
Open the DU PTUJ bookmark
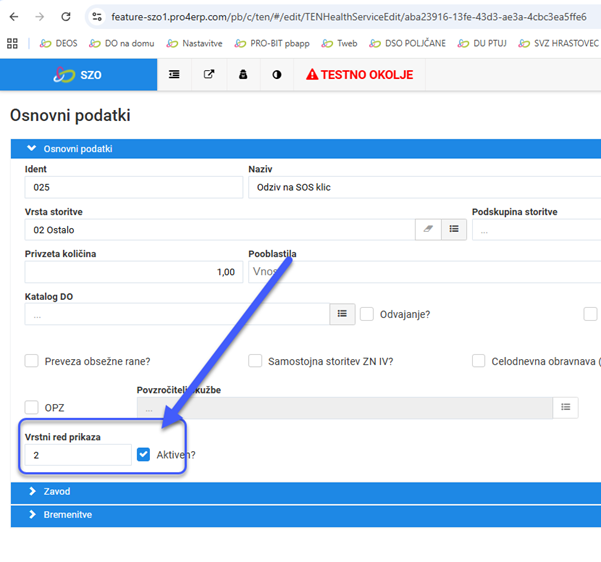[482, 43]
